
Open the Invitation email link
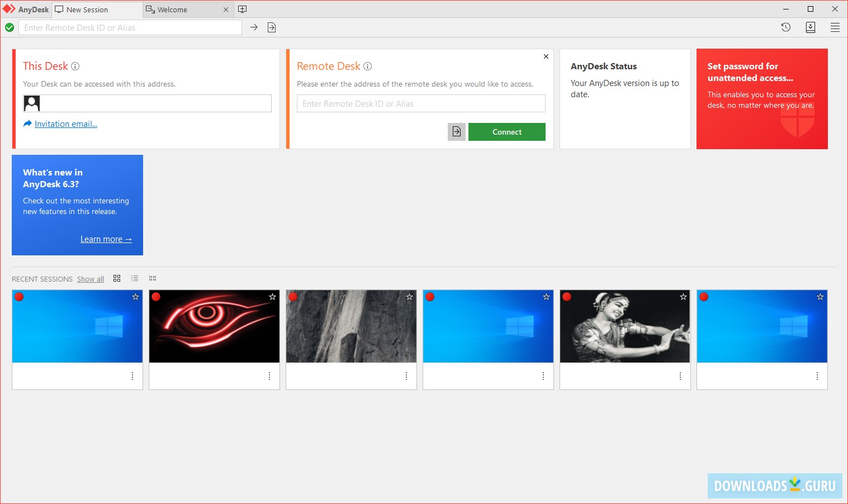66,124
